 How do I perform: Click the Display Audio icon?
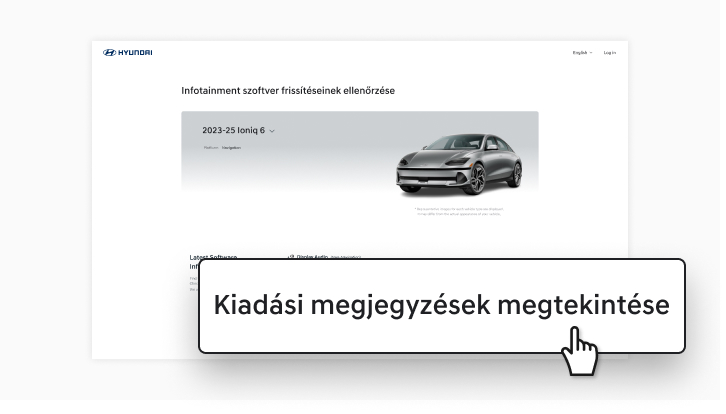point(290,256)
